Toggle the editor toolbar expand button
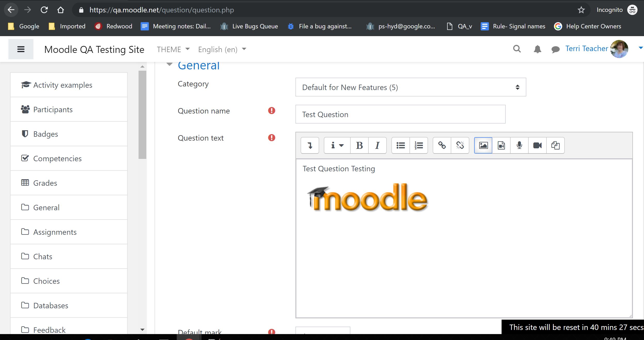Viewport: 644px width, 340px height. [x=310, y=145]
